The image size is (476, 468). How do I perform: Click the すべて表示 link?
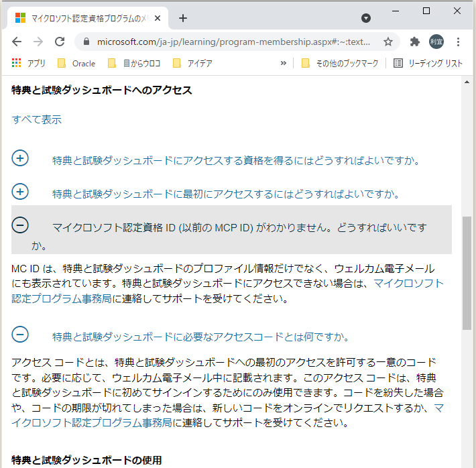36,119
